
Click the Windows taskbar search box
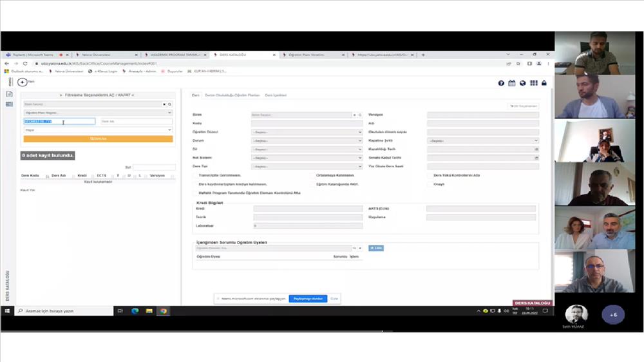tap(64, 311)
